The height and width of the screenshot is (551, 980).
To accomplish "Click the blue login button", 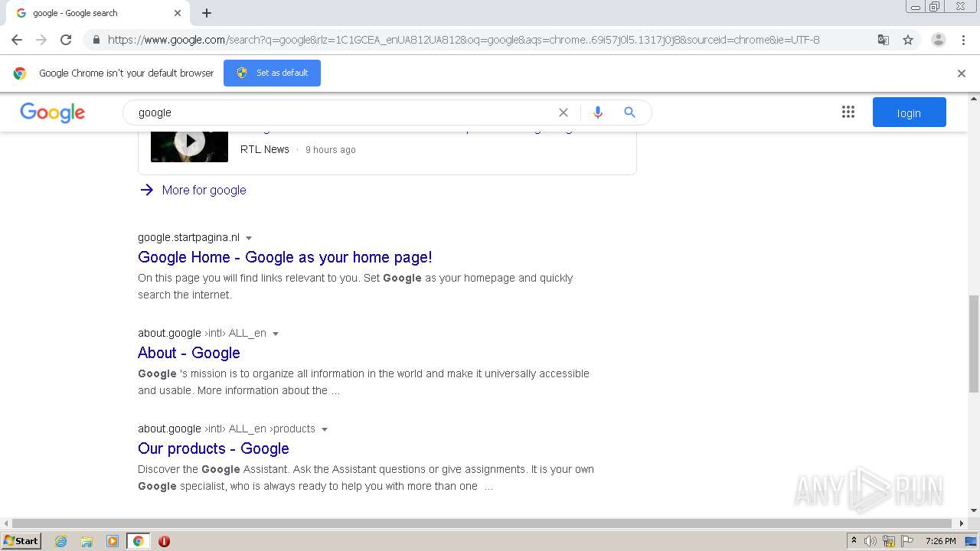I will (910, 112).
